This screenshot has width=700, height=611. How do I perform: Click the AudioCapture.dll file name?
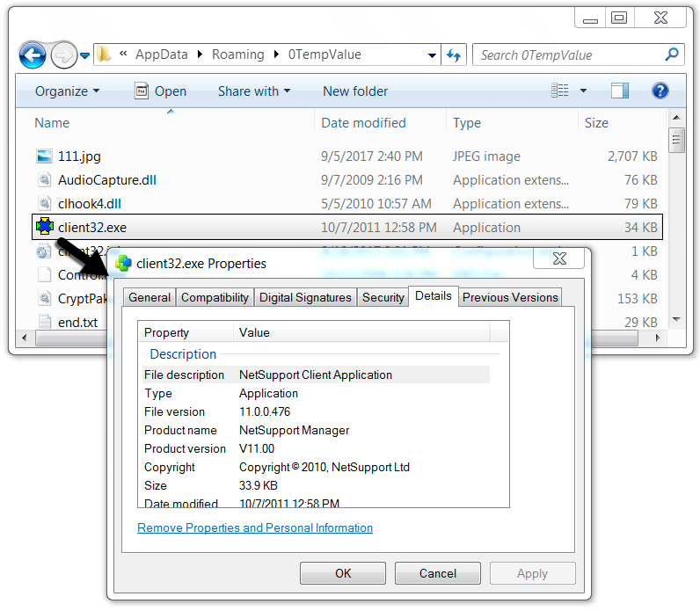(107, 180)
